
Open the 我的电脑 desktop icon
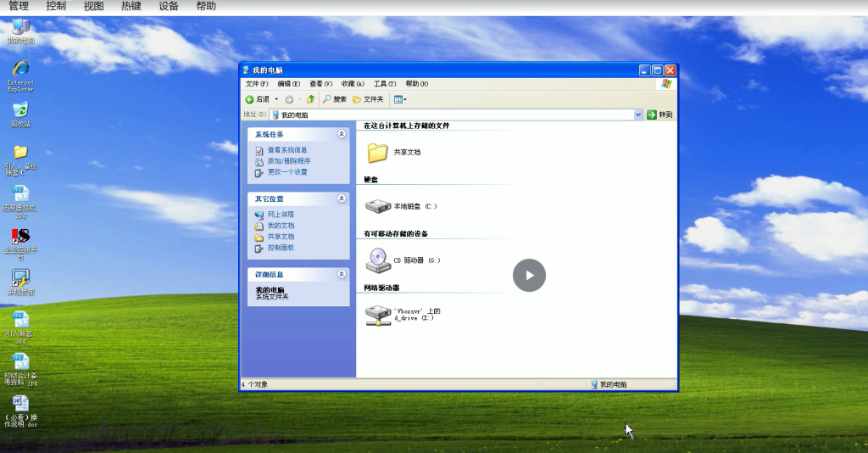pyautogui.click(x=20, y=31)
